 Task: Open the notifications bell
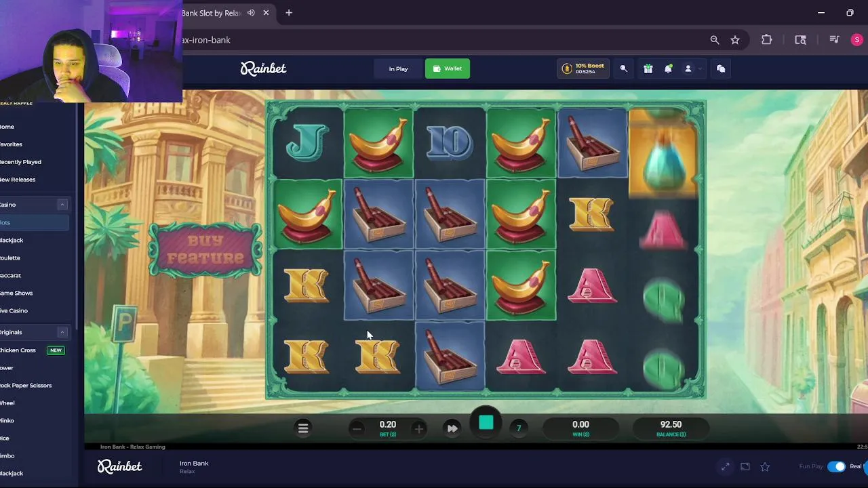(x=668, y=68)
